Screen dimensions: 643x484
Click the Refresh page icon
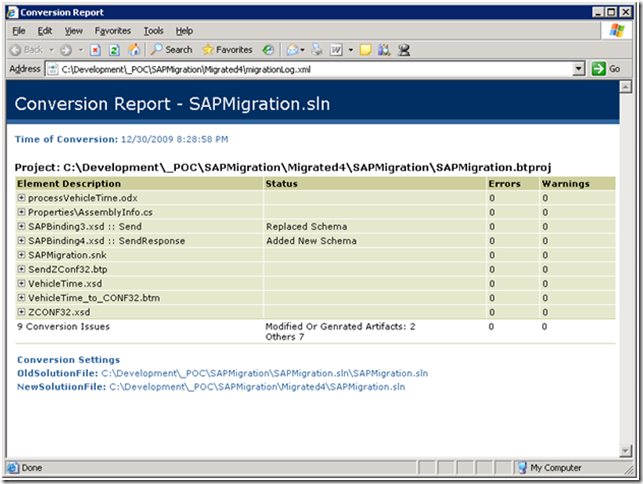point(114,49)
